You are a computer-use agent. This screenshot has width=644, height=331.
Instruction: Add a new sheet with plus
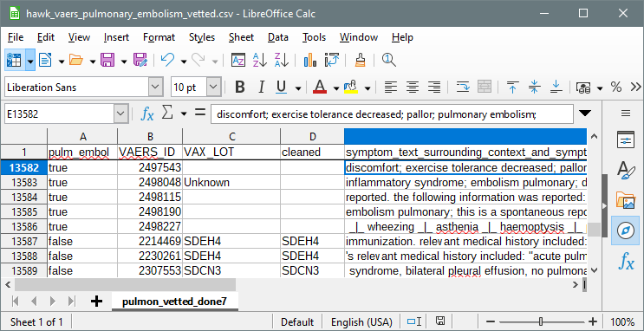click(x=96, y=302)
